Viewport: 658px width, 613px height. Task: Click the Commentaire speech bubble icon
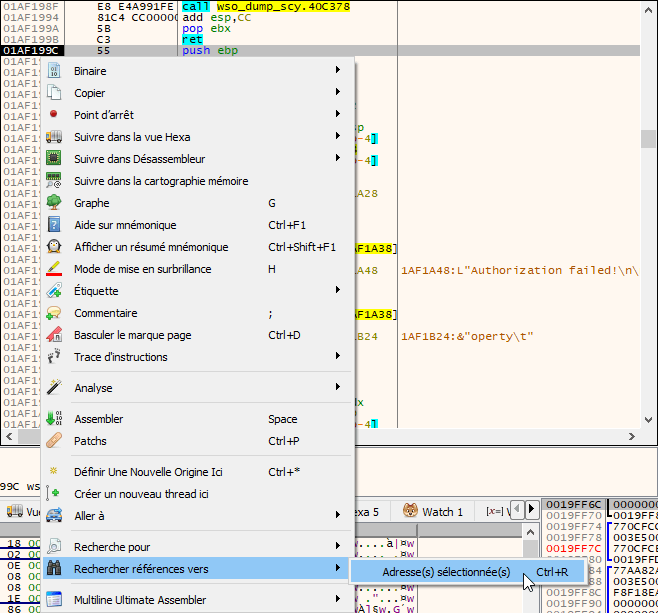[x=55, y=313]
